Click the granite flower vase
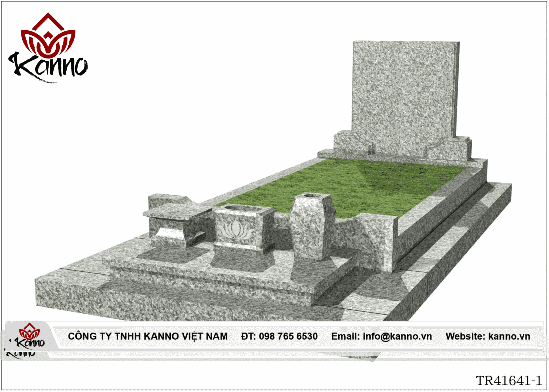This screenshot has height=392, width=549. pos(312,226)
